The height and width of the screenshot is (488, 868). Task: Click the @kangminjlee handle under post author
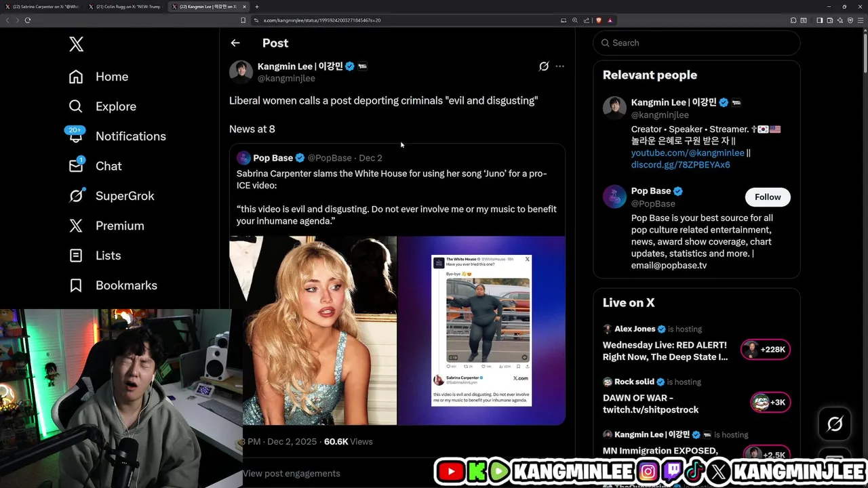286,79
